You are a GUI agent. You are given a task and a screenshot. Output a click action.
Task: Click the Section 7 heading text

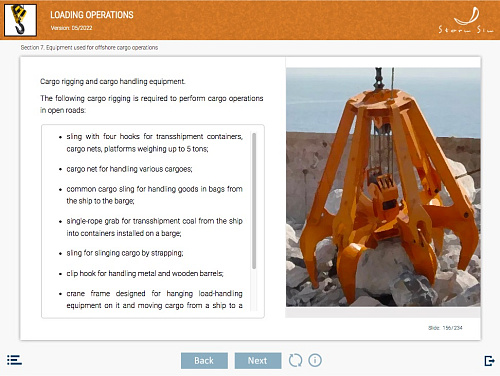coord(89,48)
